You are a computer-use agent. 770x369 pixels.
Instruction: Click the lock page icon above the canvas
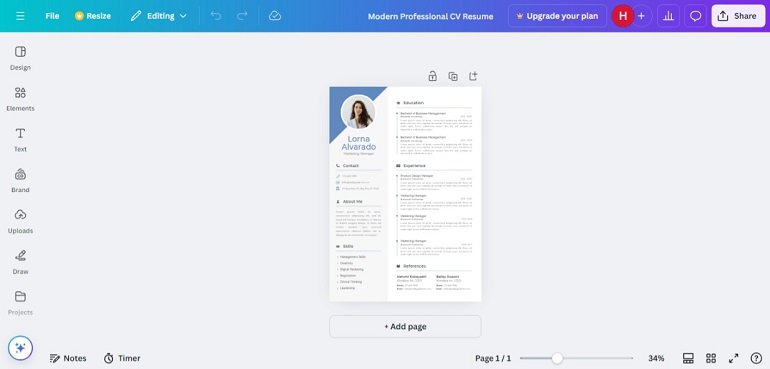(432, 76)
